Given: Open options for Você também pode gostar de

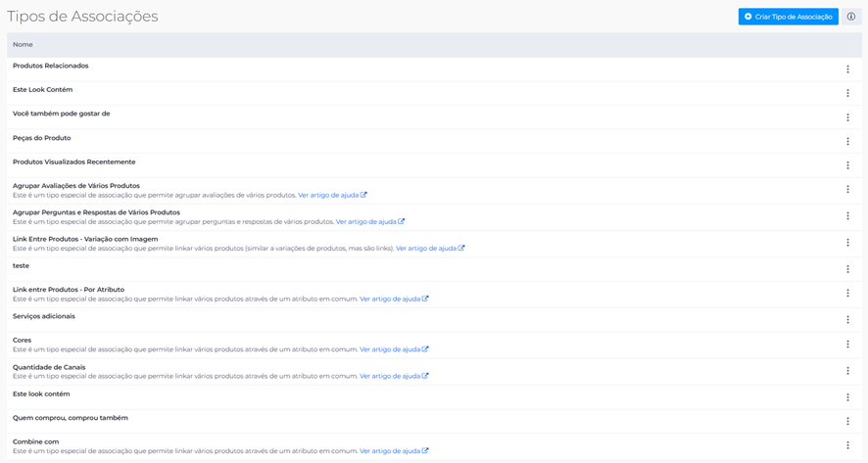Looking at the screenshot, I should pyautogui.click(x=847, y=117).
